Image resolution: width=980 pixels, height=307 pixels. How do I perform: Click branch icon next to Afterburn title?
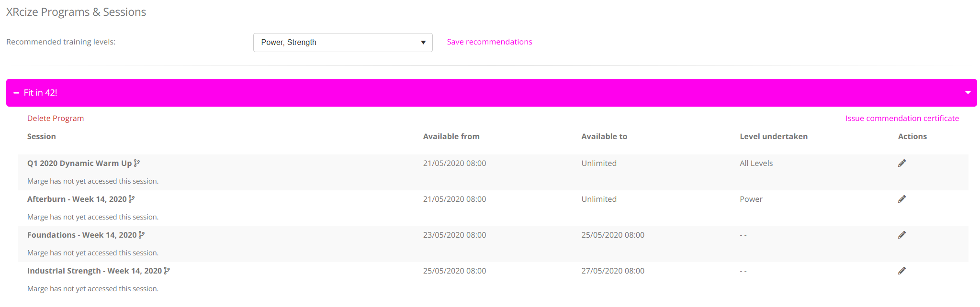pyautogui.click(x=132, y=199)
